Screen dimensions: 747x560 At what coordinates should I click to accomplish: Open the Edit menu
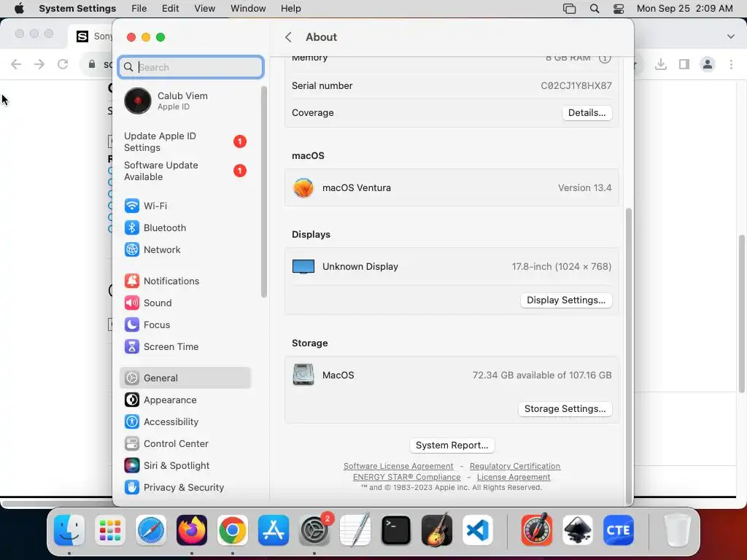point(170,9)
